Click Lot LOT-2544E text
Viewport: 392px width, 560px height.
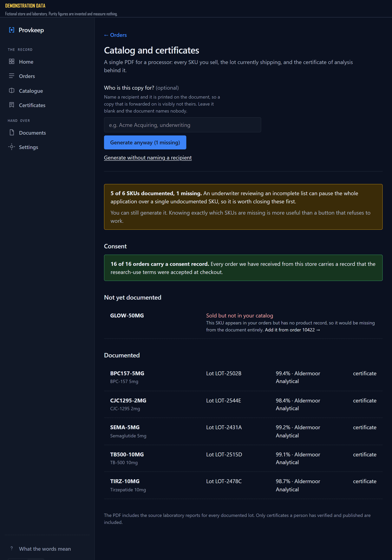pyautogui.click(x=223, y=400)
